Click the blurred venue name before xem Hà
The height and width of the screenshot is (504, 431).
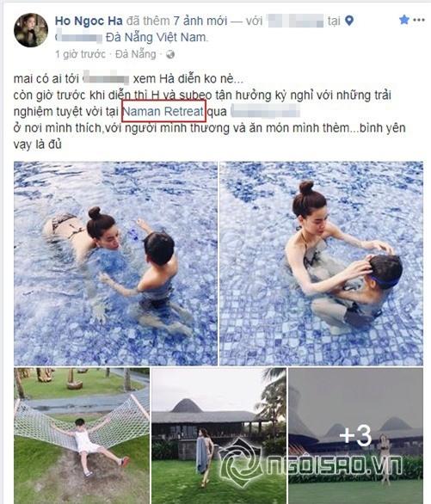click(106, 78)
